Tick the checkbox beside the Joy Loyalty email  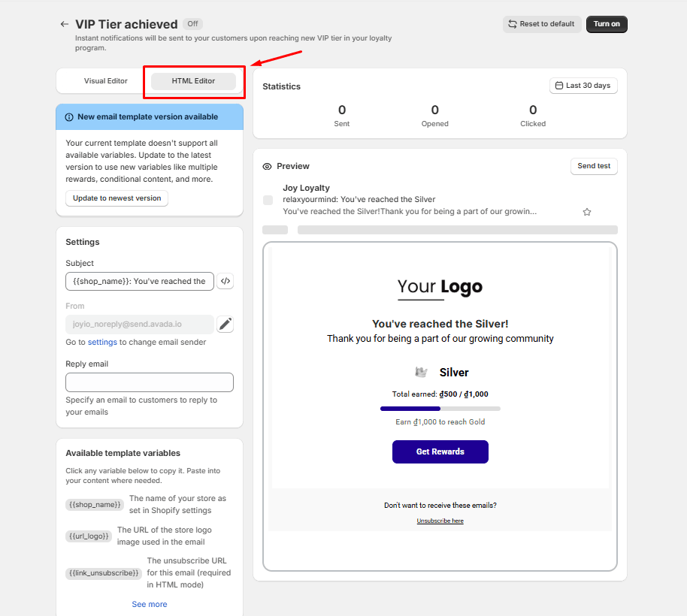tap(268, 200)
